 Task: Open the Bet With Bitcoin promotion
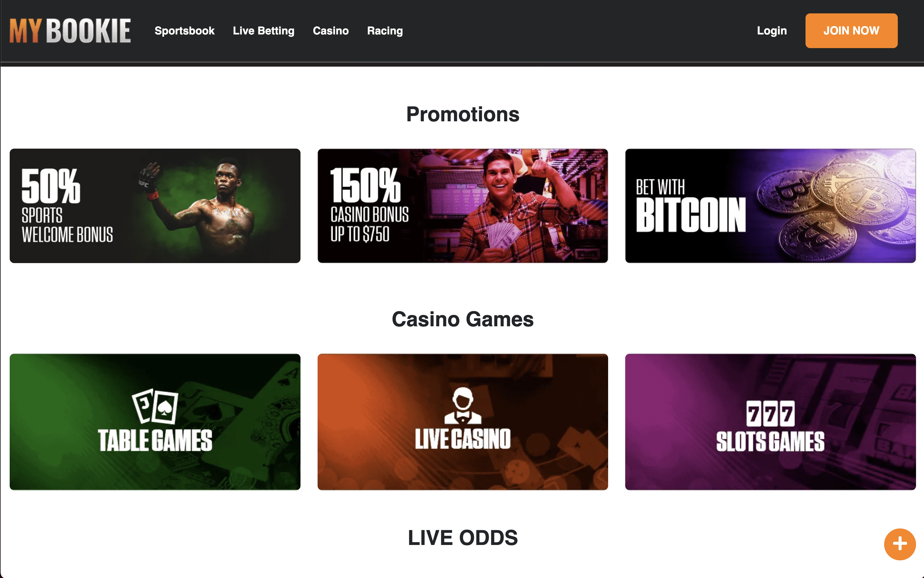click(x=770, y=206)
